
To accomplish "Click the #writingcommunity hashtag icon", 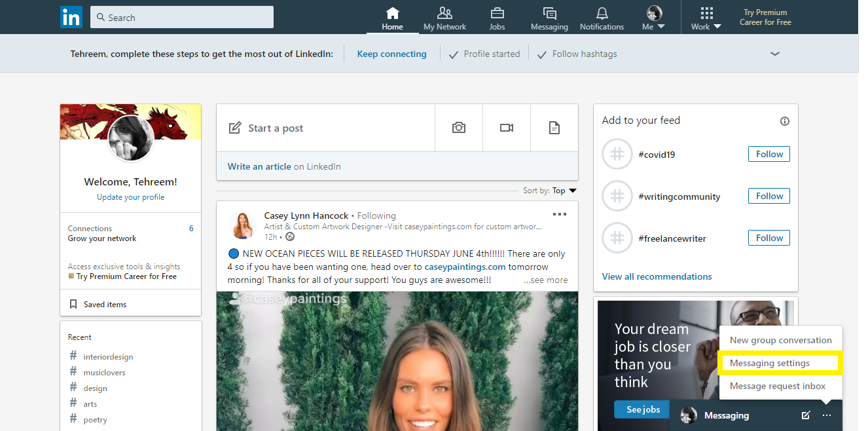I will [617, 197].
